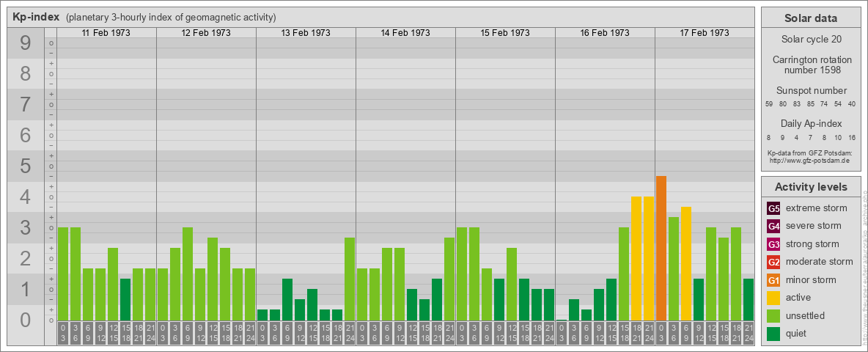Click the G2 moderate storm color swatch
Image resolution: width=868 pixels, height=352 pixels.
pyautogui.click(x=773, y=262)
